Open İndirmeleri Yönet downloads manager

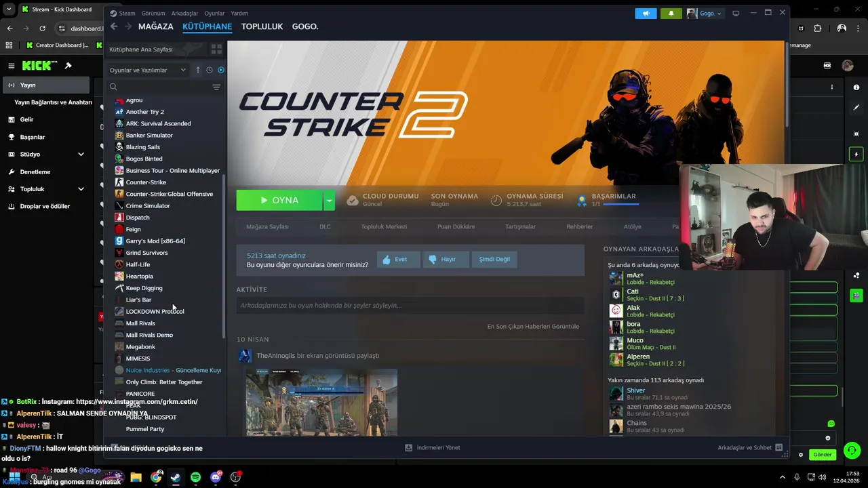click(x=432, y=447)
